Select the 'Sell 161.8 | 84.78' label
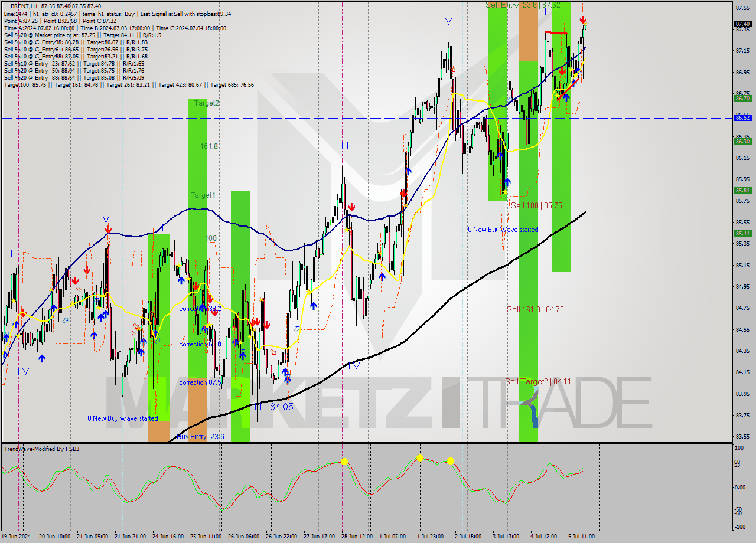The image size is (756, 543). point(535,309)
